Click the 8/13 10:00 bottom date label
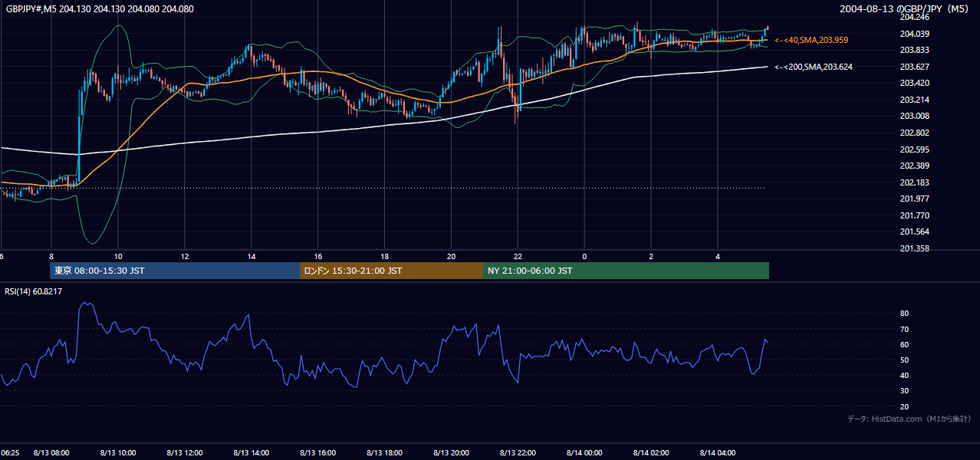 tap(118, 453)
